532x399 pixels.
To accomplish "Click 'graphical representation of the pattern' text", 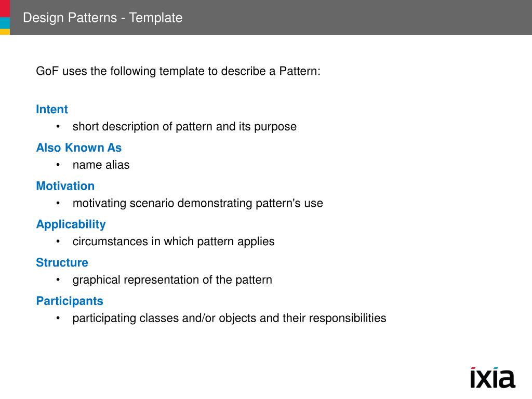I will tap(172, 280).
